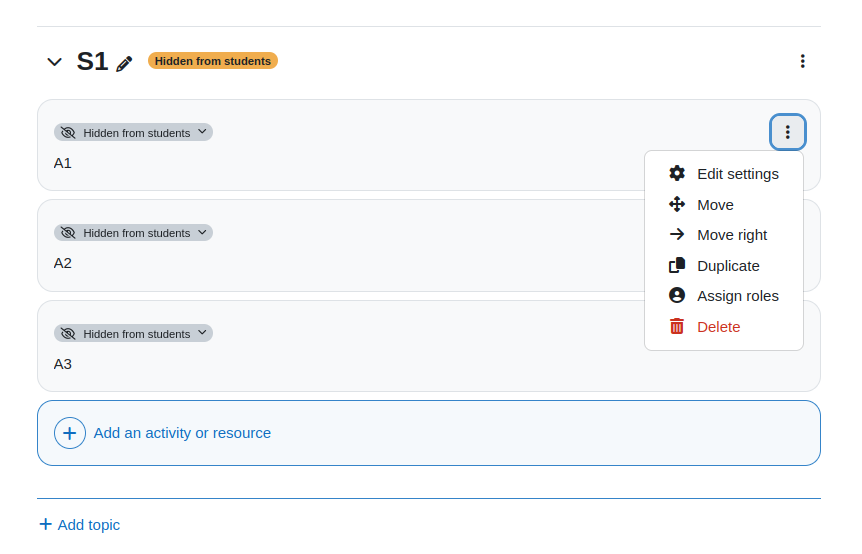Screen dimensions: 862x554
Task: Collapse the S1 section with the chevron
Action: coord(54,62)
